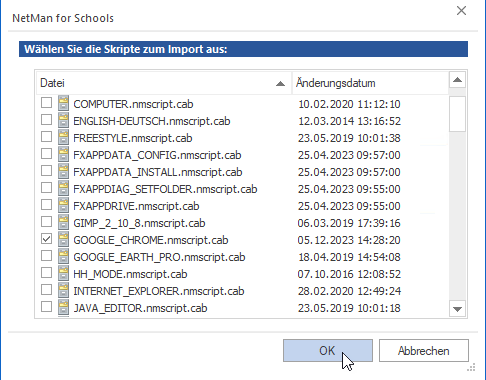
Task: Click the date 06.03.2019 17:39:16
Action: (349, 223)
